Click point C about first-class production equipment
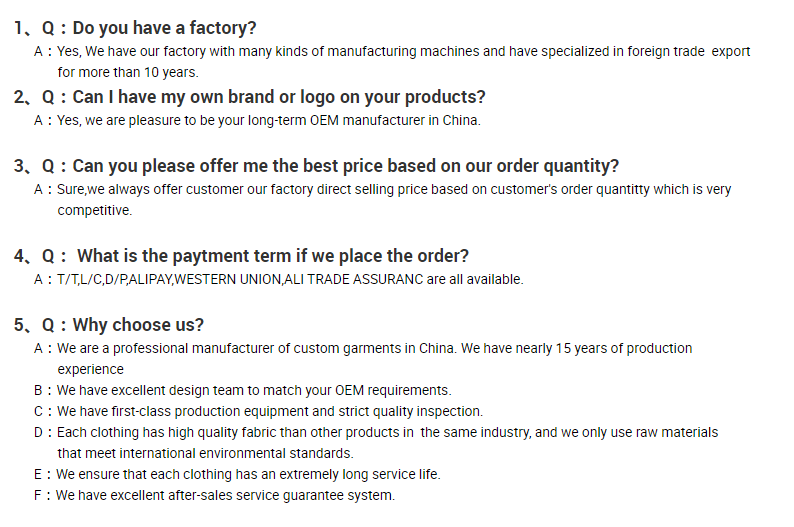This screenshot has height=527, width=794. click(x=269, y=411)
